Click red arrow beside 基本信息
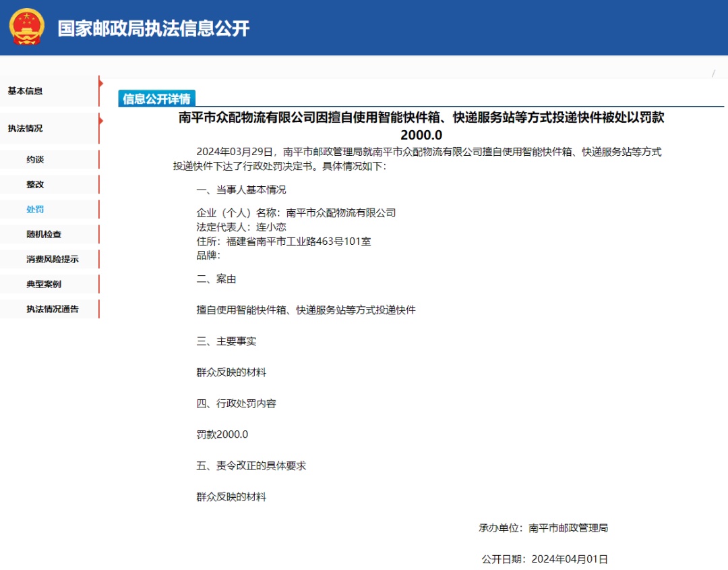 point(100,84)
